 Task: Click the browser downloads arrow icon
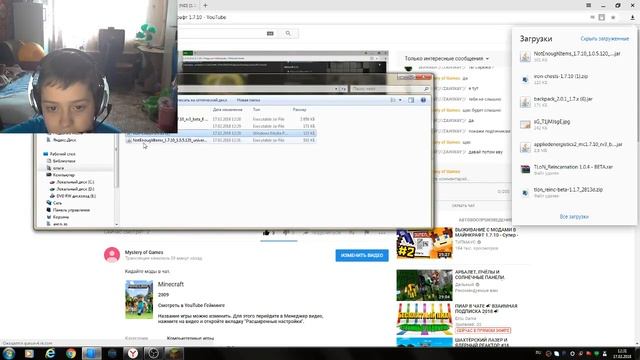pos(632,18)
